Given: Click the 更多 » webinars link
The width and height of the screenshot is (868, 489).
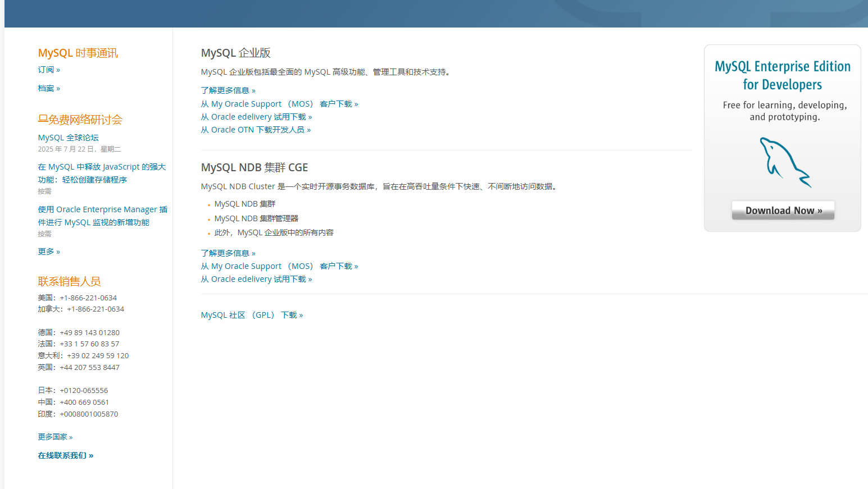Looking at the screenshot, I should 49,252.
